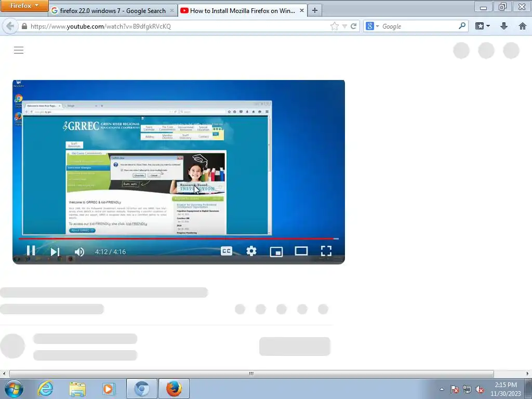Open a new tab with the plus button
532x399 pixels.
(x=315, y=10)
